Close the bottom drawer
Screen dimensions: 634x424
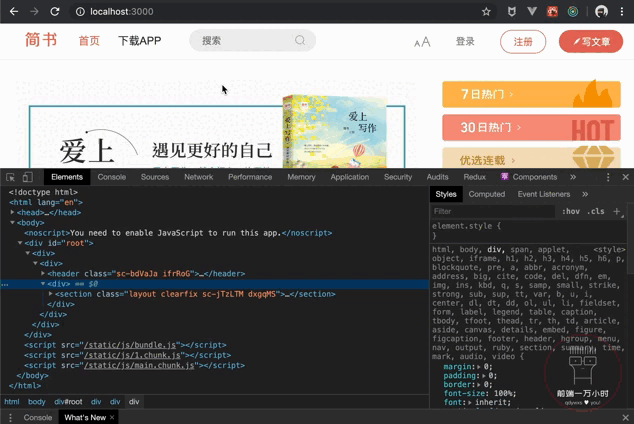click(x=626, y=418)
